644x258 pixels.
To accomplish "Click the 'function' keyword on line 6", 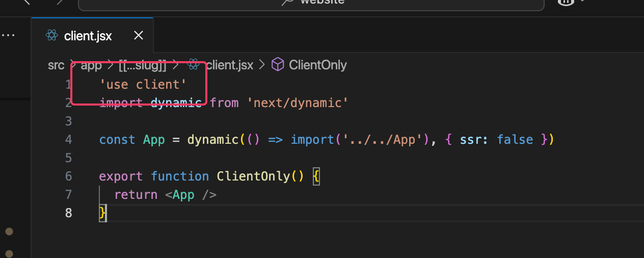I will (180, 176).
